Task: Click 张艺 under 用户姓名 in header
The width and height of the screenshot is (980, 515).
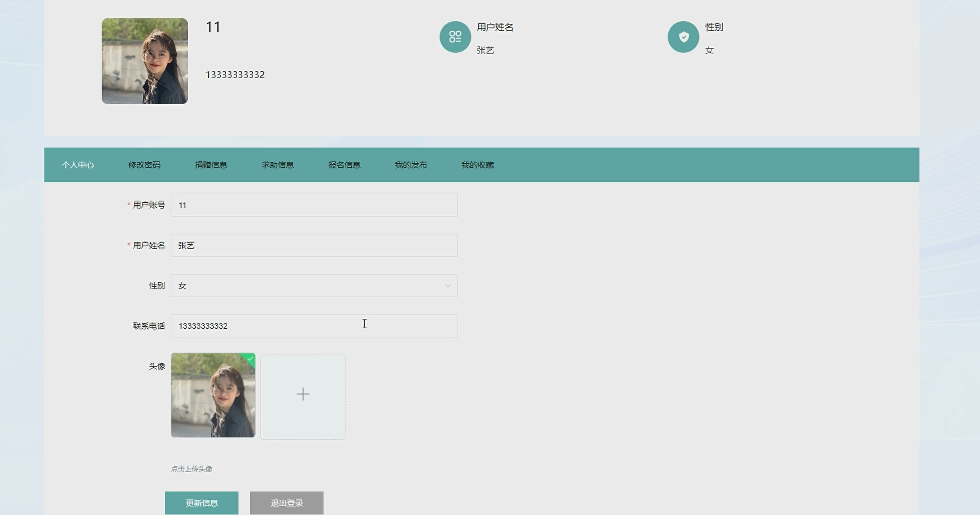Action: point(485,50)
